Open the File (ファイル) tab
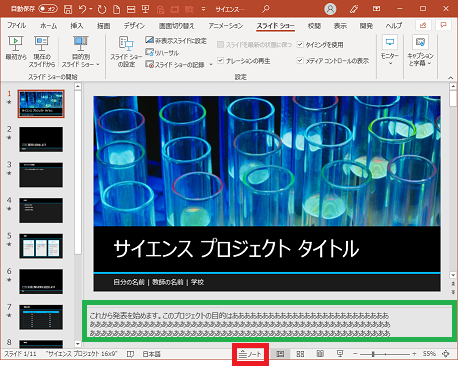The height and width of the screenshot is (366, 458). (16, 25)
